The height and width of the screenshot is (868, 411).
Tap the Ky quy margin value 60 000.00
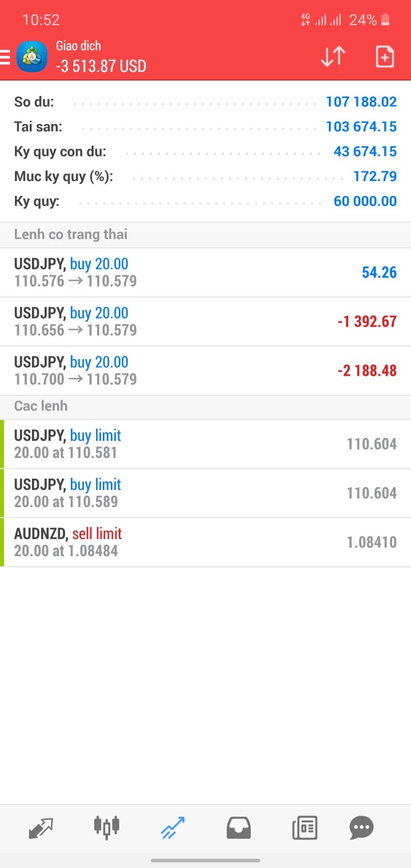365,201
